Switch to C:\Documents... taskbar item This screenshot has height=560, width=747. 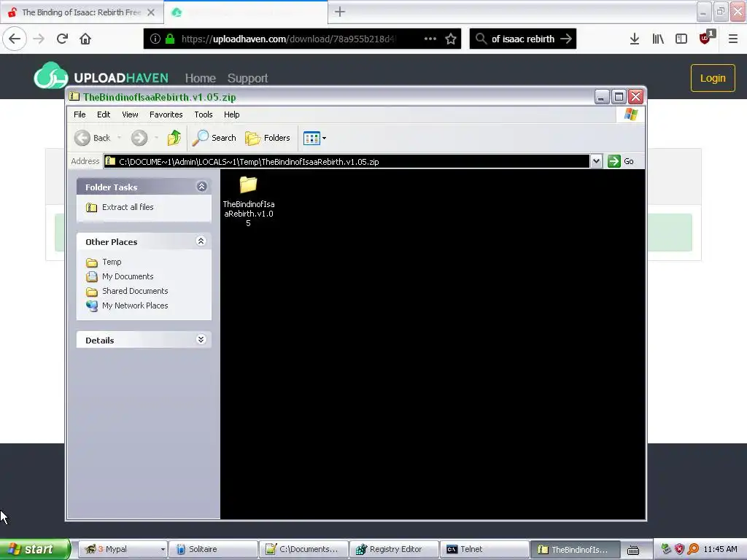tap(303, 550)
